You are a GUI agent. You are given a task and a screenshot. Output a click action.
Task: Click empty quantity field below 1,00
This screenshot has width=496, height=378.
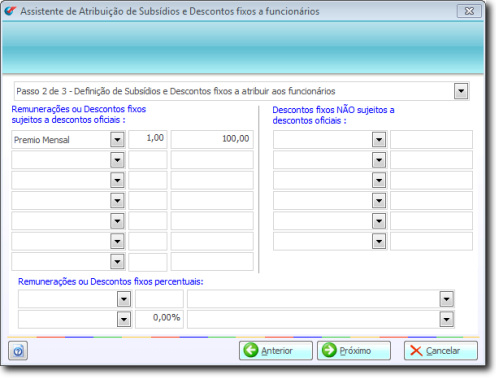148,160
